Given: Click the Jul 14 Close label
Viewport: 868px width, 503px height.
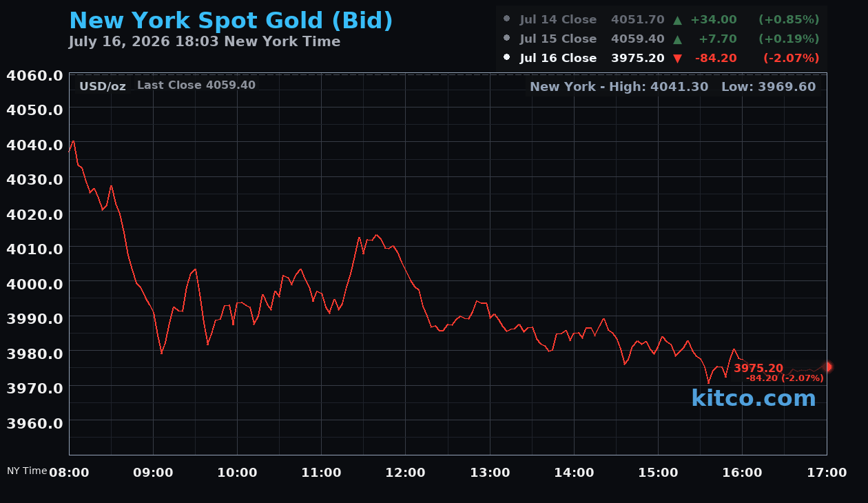Looking at the screenshot, I should click(x=558, y=19).
